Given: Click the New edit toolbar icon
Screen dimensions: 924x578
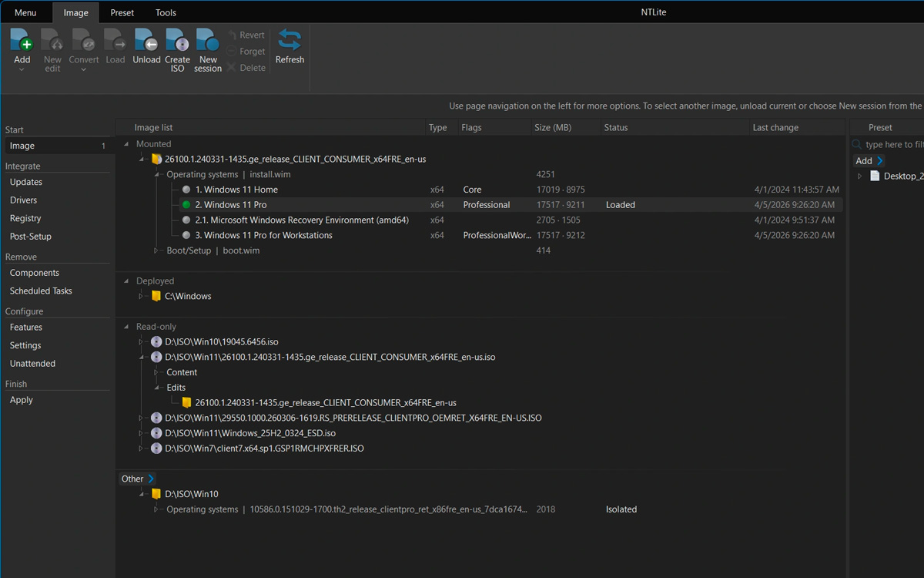Looking at the screenshot, I should (52, 40).
